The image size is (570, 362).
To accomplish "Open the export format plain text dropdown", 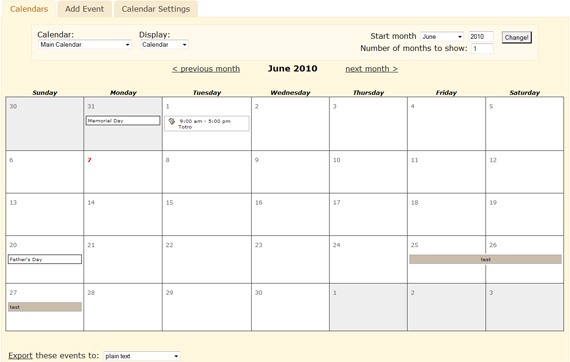I will click(141, 356).
